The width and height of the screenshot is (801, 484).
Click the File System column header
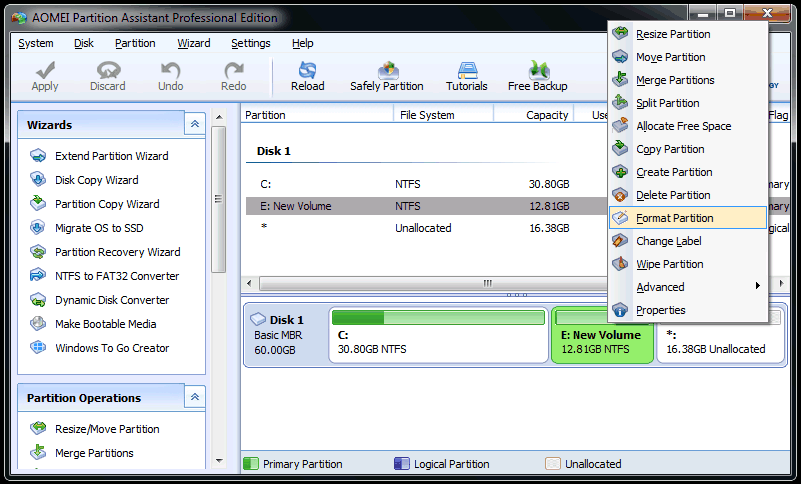[x=443, y=115]
